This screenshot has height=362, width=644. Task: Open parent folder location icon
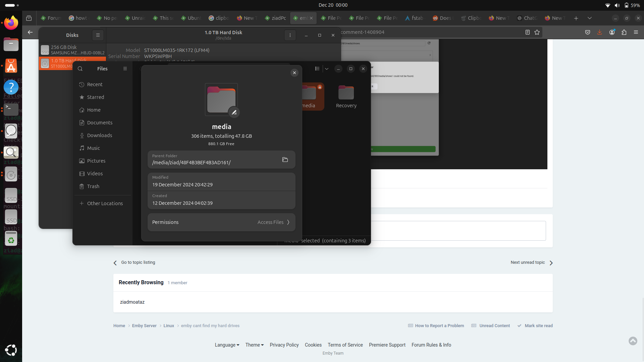click(285, 160)
